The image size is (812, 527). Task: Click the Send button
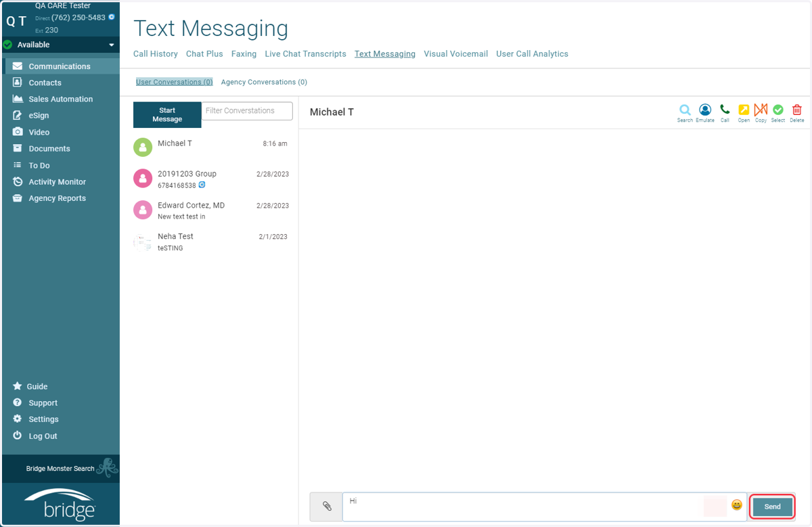click(x=772, y=507)
